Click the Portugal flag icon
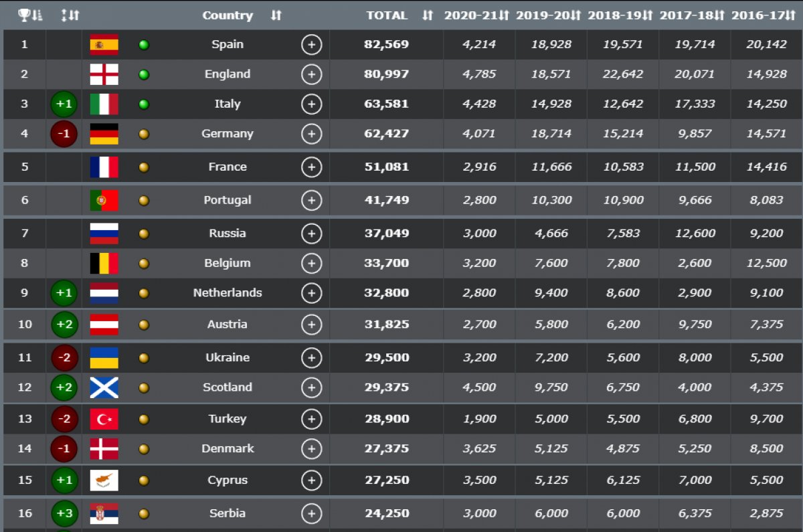 [104, 200]
